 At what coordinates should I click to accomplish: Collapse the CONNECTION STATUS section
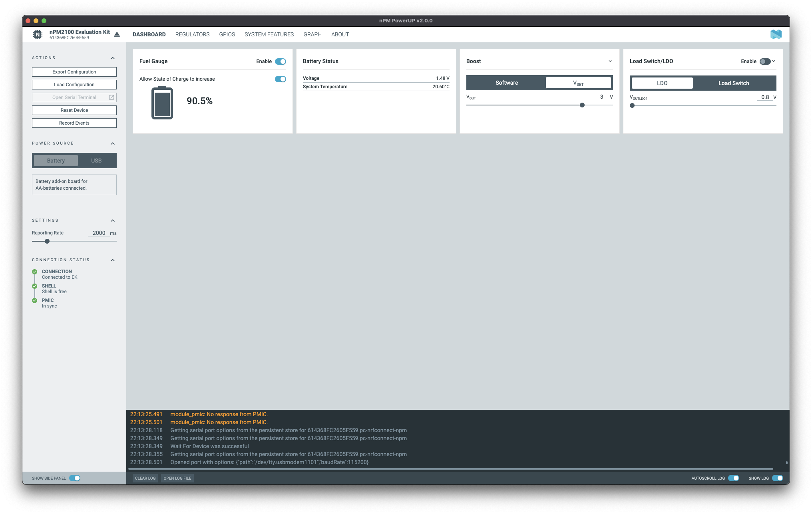click(x=113, y=260)
